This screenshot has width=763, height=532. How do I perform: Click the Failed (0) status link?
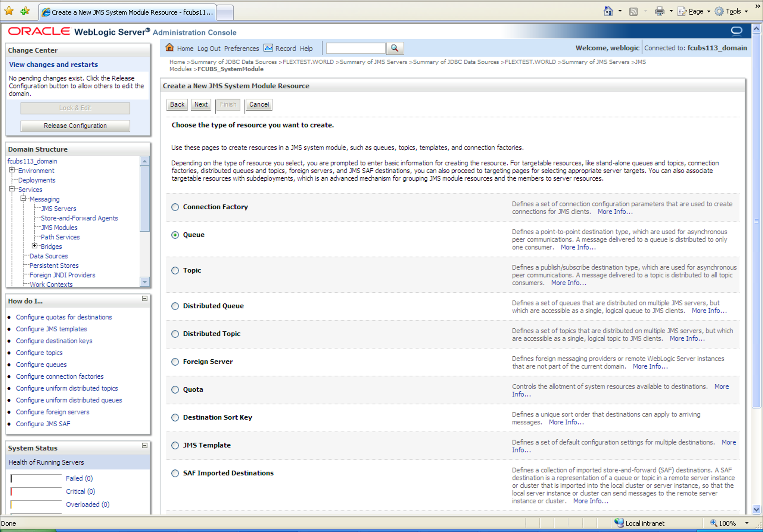[79, 478]
